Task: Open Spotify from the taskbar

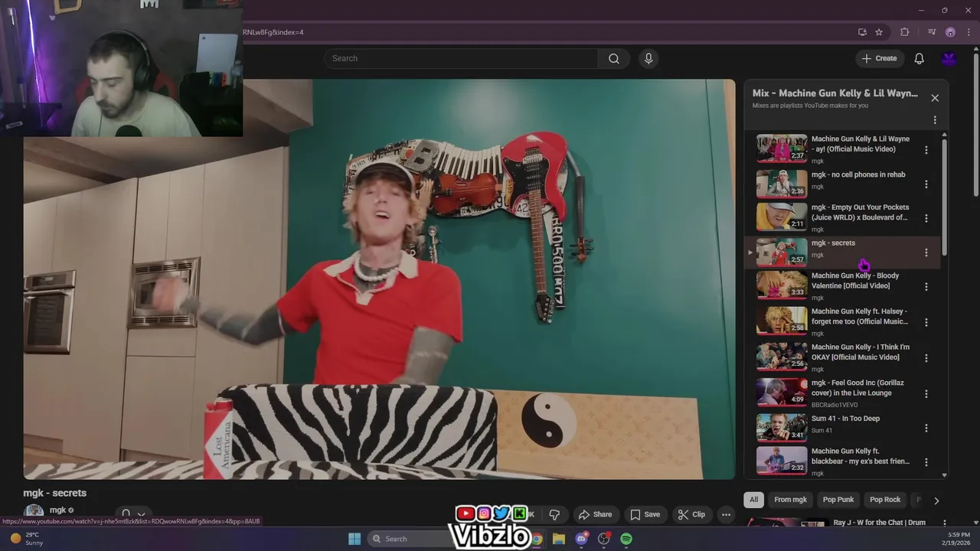Action: (x=626, y=539)
